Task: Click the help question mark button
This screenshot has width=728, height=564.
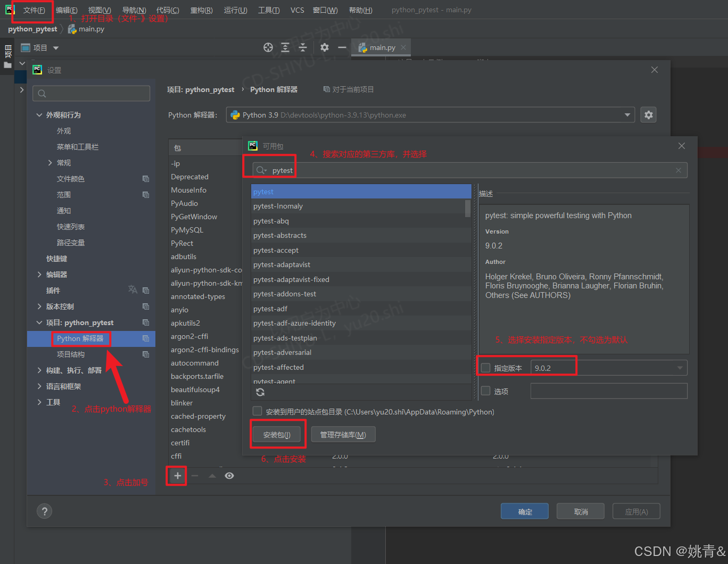Action: click(x=44, y=511)
